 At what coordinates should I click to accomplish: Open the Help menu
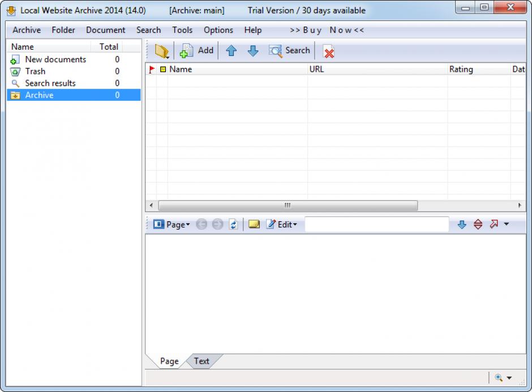(253, 30)
